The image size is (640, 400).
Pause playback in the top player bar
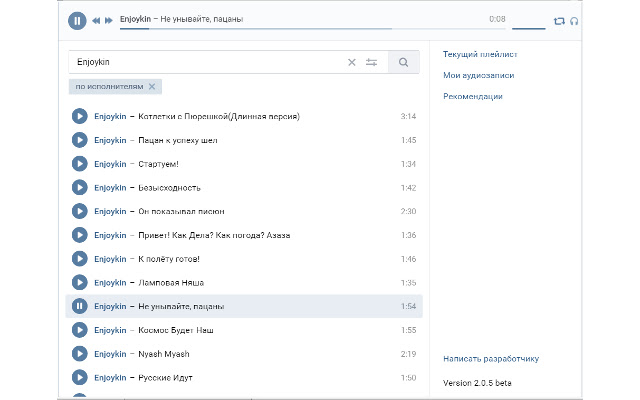pyautogui.click(x=77, y=20)
